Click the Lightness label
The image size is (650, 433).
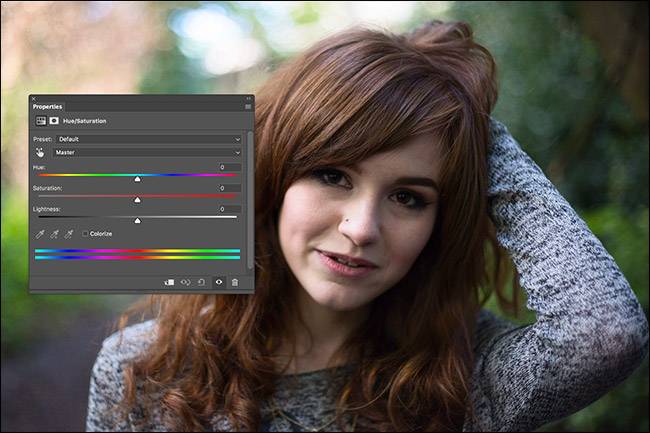point(46,209)
